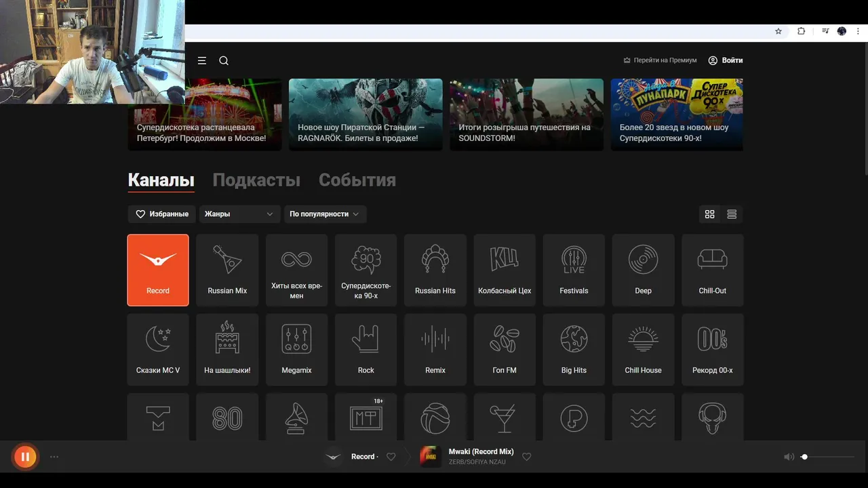The height and width of the screenshot is (488, 868).
Task: Open the headphones head channel tile
Action: coord(713,418)
